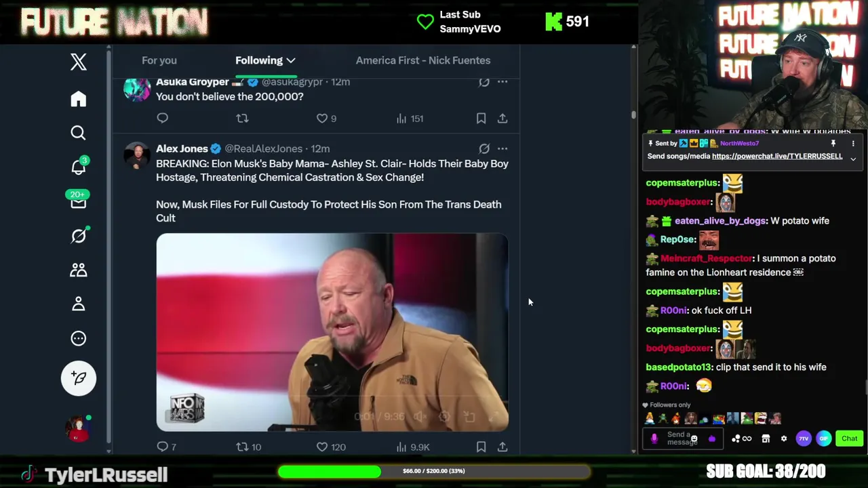The image size is (868, 488).
Task: Click basedpotato13 username in chat
Action: pos(678,367)
